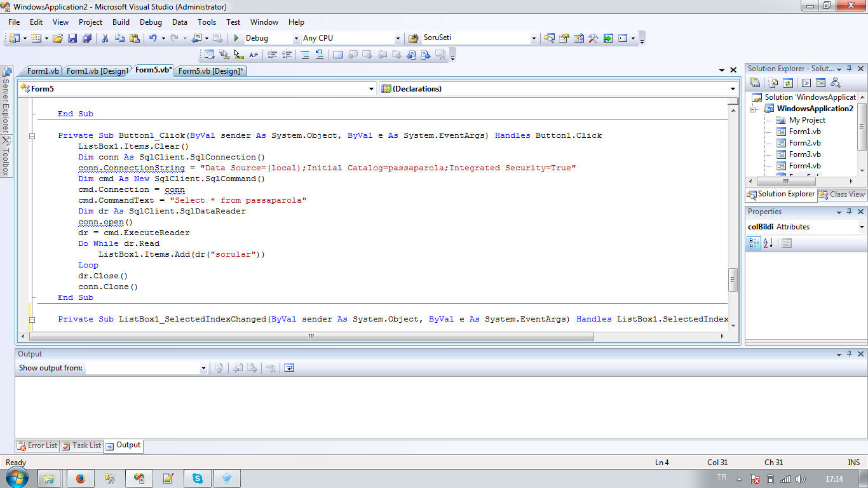Click the green Start Debugging arrow
The width and height of the screenshot is (868, 488).
(x=236, y=38)
